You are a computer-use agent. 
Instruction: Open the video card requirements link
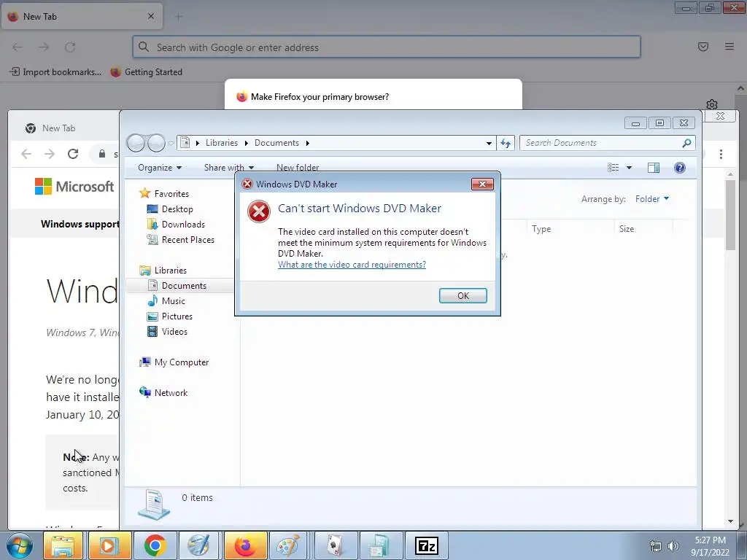click(x=352, y=265)
